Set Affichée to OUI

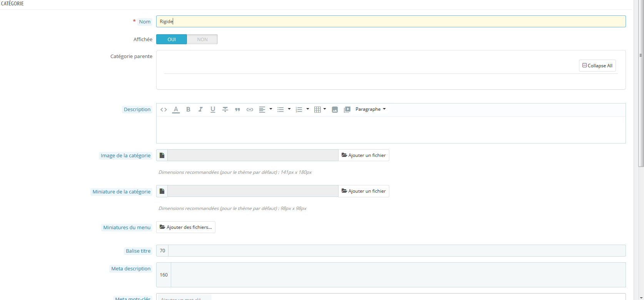[x=172, y=39]
